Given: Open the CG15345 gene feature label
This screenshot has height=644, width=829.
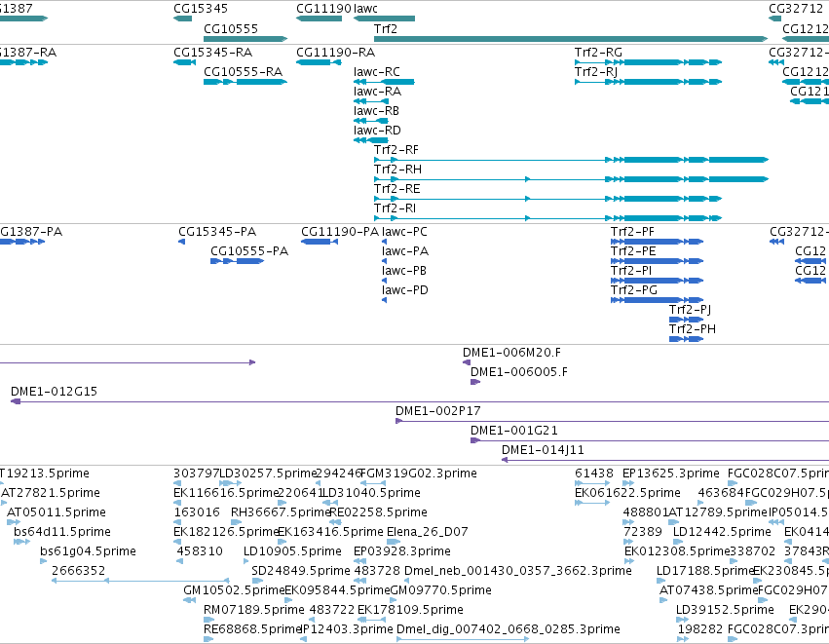Looking at the screenshot, I should pyautogui.click(x=201, y=9).
